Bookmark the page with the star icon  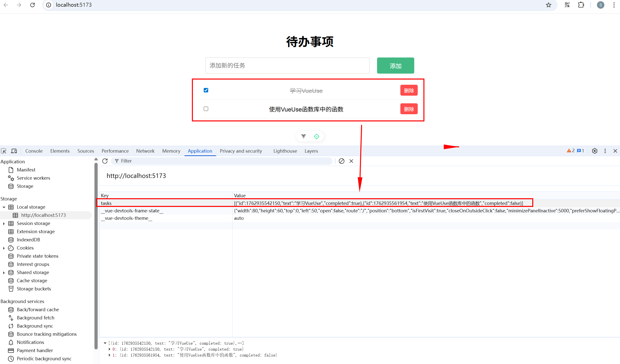click(548, 5)
